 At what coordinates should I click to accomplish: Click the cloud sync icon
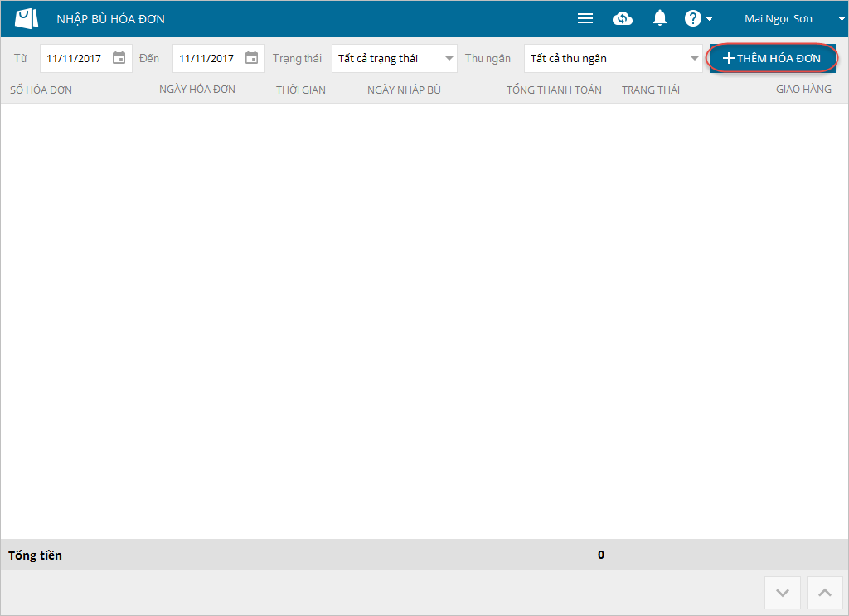pyautogui.click(x=622, y=18)
